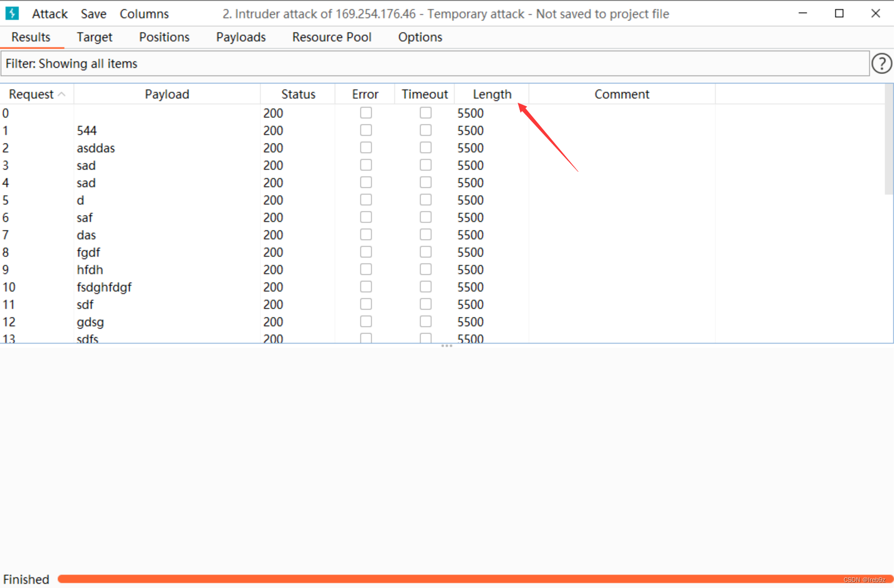Sort by the Status column header
Screen dimensions: 894x588
click(298, 94)
